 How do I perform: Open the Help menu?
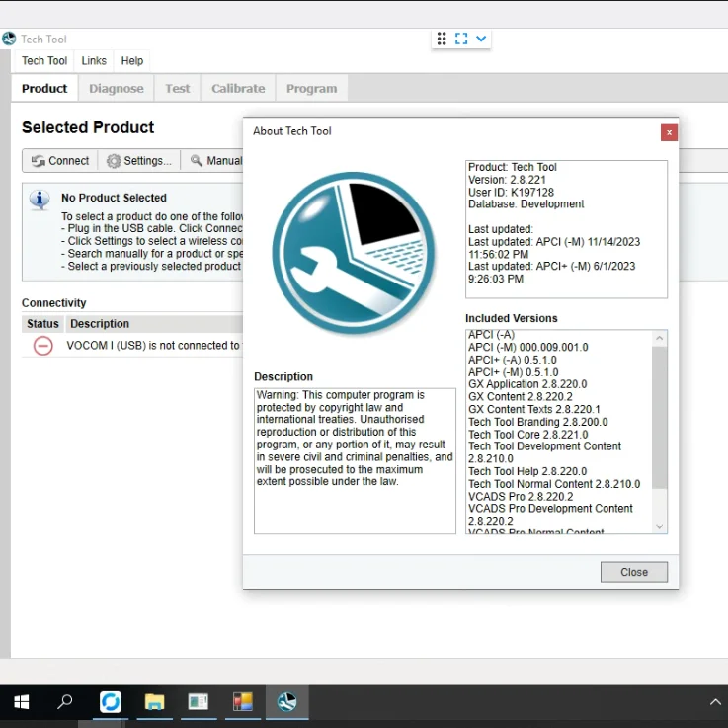point(131,61)
